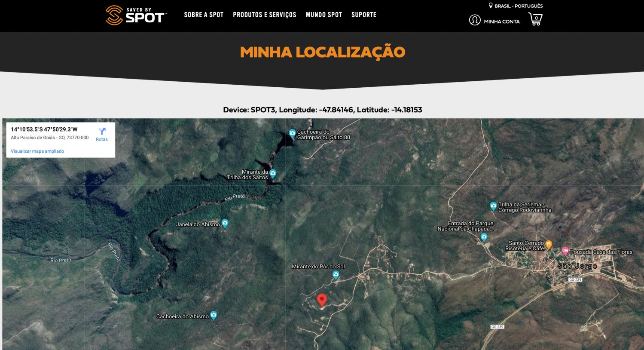Click the Minha Conta user icon
The height and width of the screenshot is (350, 644).
coord(475,20)
